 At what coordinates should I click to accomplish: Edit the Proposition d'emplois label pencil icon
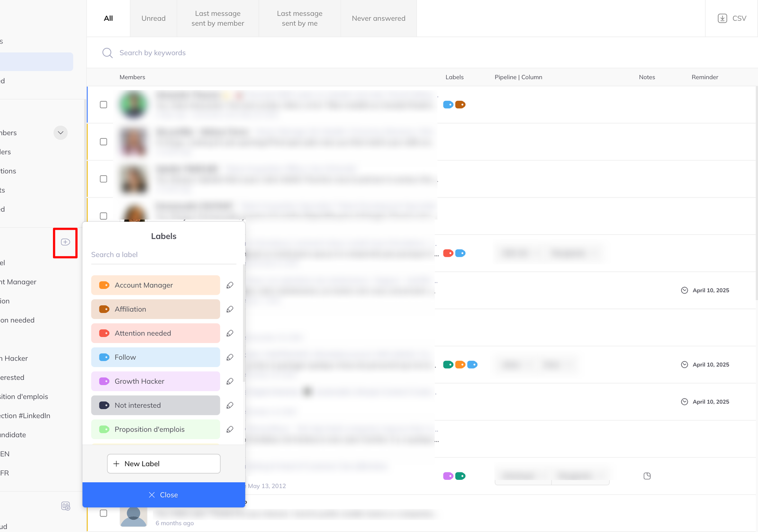point(230,430)
